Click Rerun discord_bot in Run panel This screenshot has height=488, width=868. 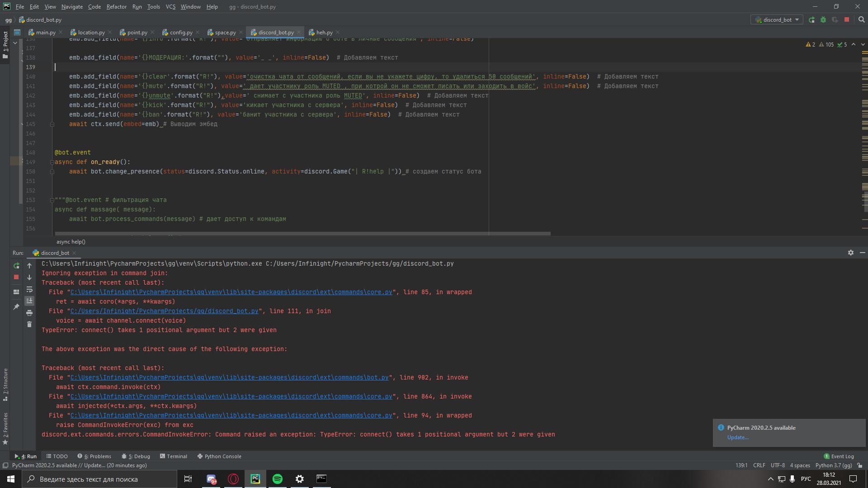click(x=16, y=266)
